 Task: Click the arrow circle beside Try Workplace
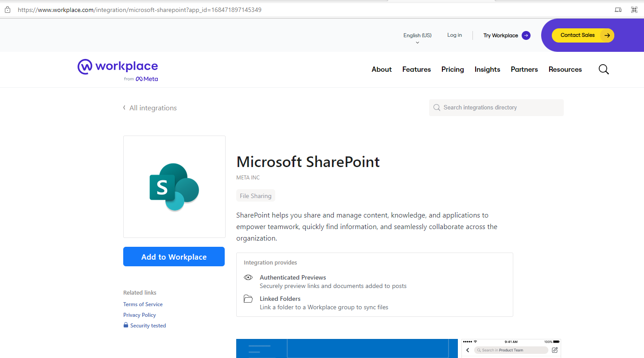coord(526,35)
